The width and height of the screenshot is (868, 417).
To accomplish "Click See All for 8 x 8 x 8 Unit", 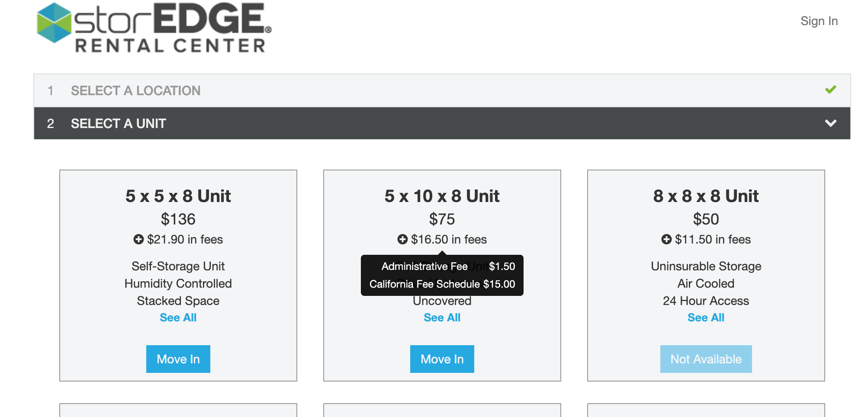I will pos(706,318).
